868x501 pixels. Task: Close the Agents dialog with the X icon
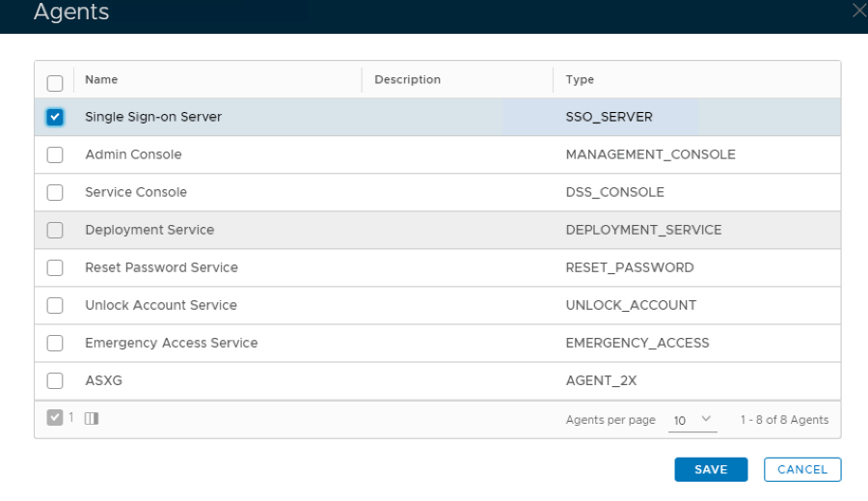[x=859, y=11]
